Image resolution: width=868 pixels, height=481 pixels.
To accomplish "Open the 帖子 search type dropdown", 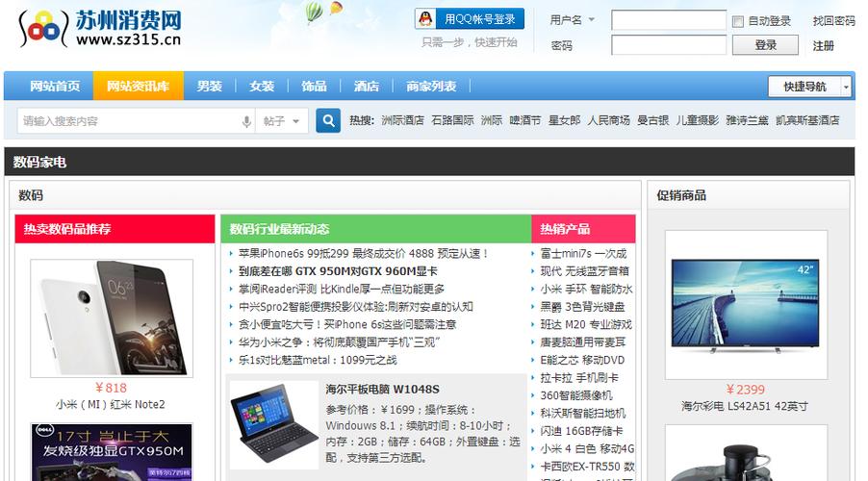I will click(283, 121).
